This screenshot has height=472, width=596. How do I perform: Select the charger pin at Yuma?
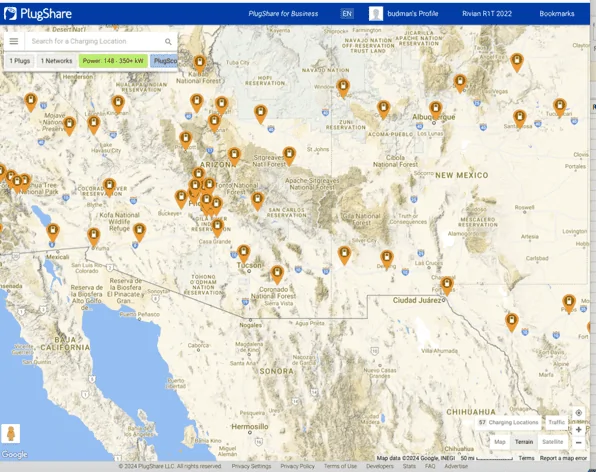pos(94,236)
